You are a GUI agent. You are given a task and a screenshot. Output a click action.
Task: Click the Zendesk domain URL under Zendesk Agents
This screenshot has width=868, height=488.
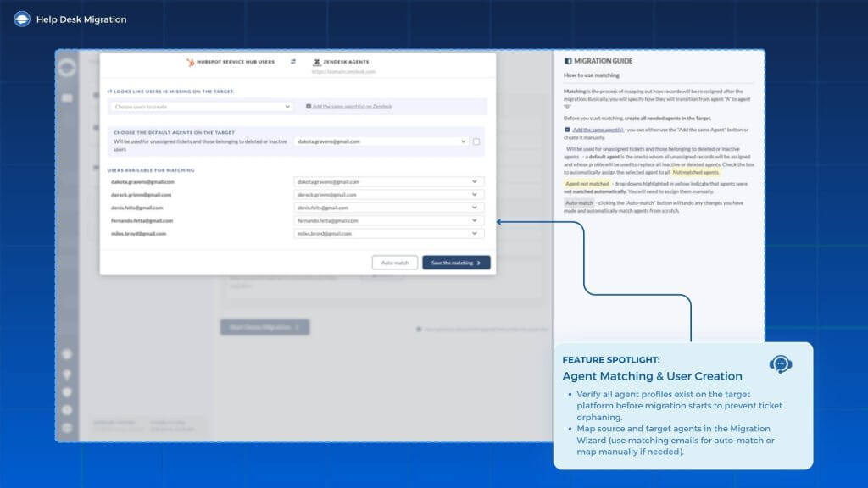tap(343, 71)
